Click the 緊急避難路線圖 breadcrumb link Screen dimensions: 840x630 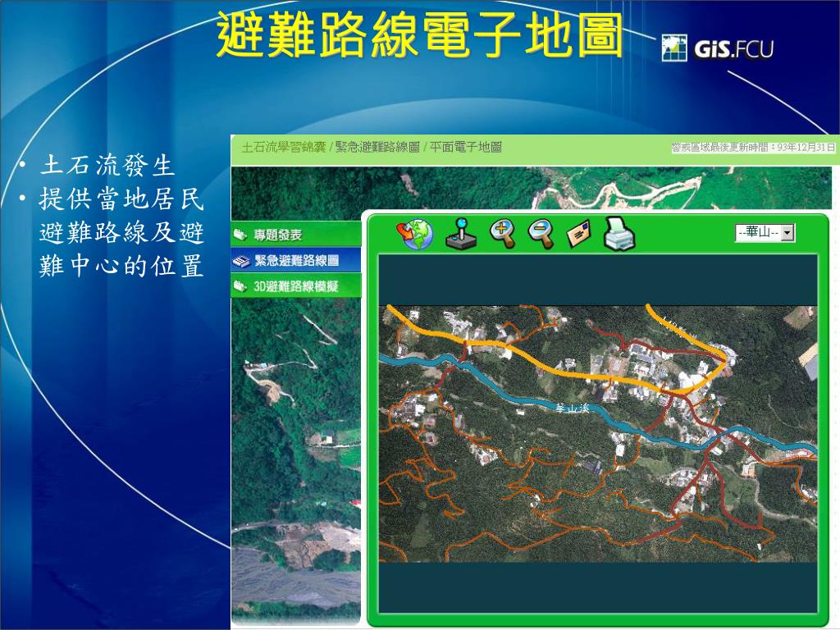pyautogui.click(x=377, y=148)
